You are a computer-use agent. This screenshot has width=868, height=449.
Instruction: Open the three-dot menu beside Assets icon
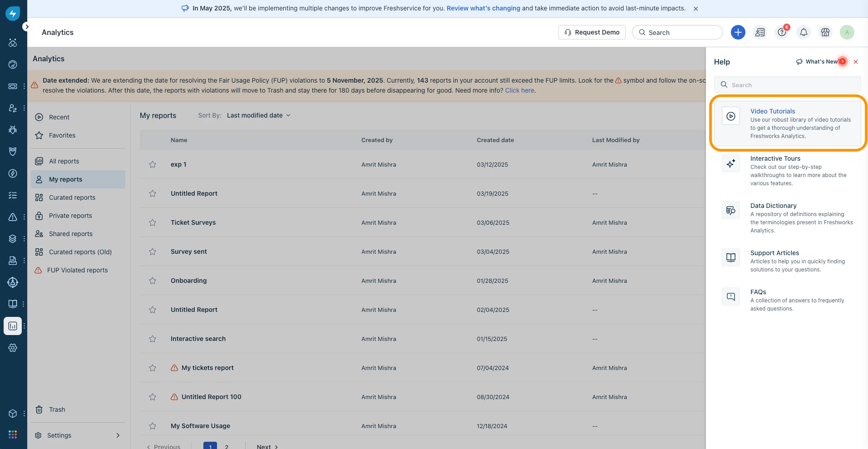point(24,239)
